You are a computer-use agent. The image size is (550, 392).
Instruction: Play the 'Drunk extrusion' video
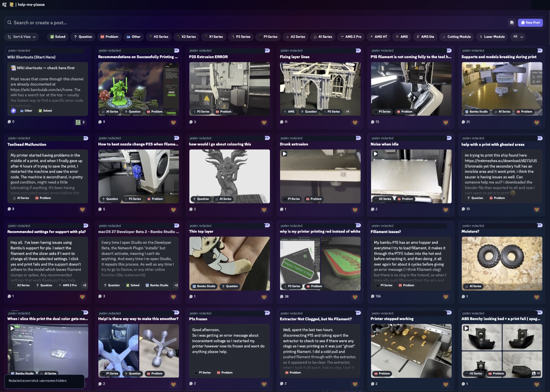(284, 154)
